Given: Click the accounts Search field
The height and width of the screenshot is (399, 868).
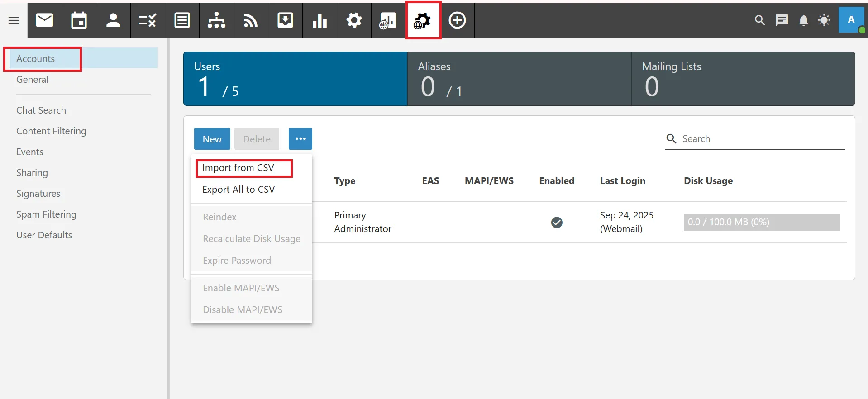Looking at the screenshot, I should tap(760, 139).
